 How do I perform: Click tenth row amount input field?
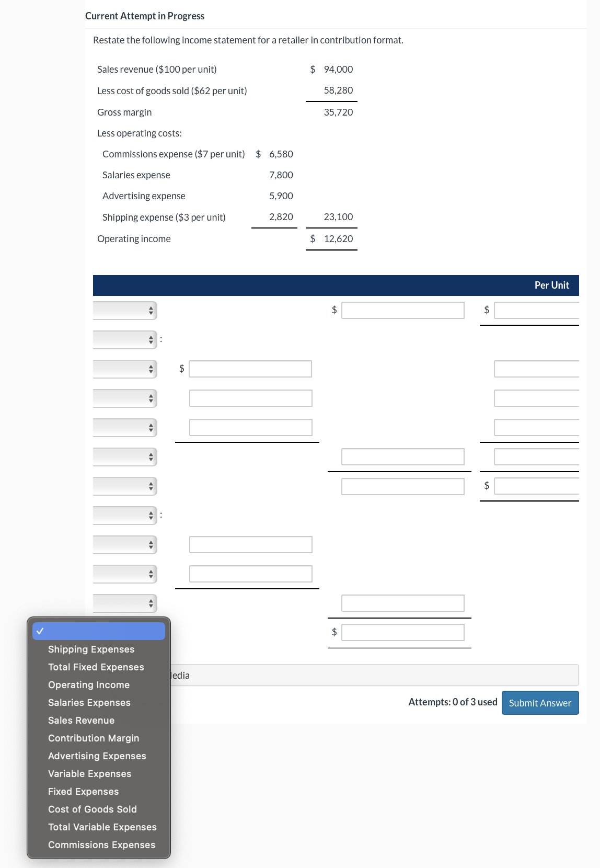pos(250,574)
